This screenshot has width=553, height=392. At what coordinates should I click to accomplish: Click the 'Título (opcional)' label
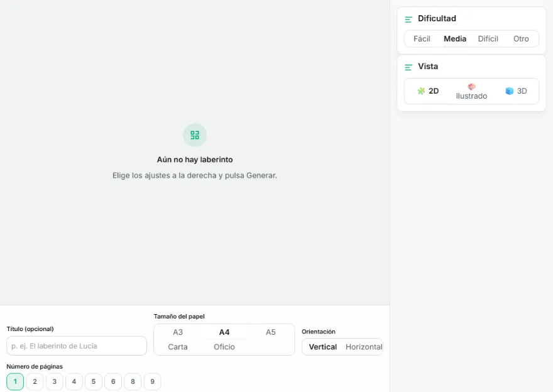pyautogui.click(x=30, y=329)
